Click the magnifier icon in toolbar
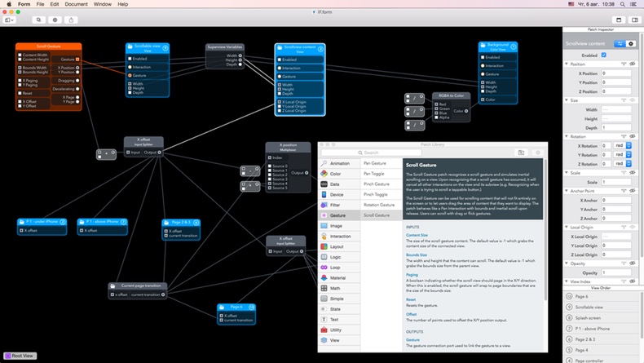 38,20
